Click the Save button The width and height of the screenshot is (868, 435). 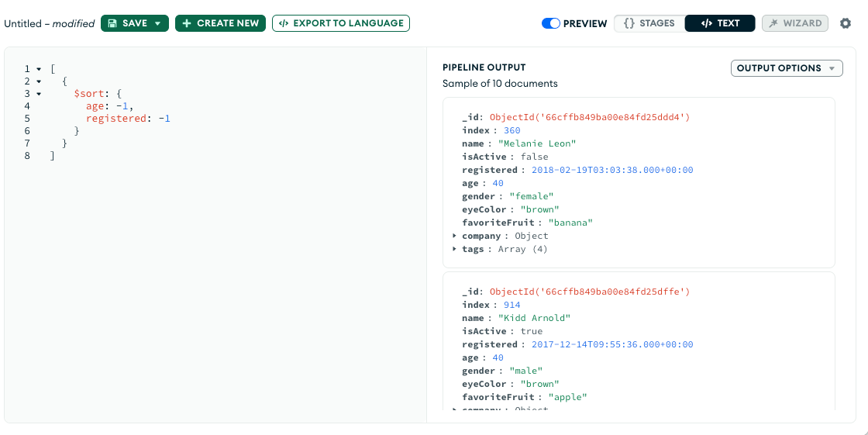click(x=127, y=23)
